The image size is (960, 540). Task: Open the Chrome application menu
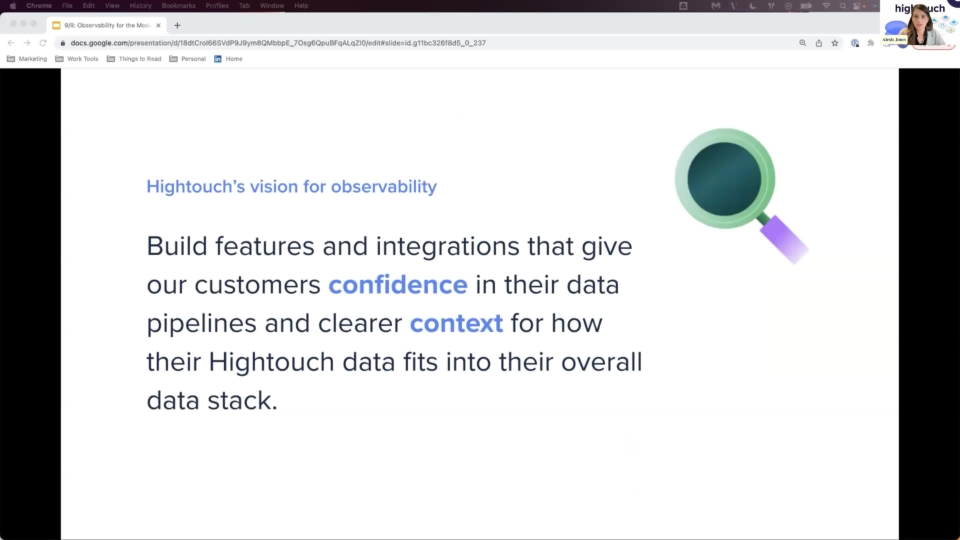39,6
